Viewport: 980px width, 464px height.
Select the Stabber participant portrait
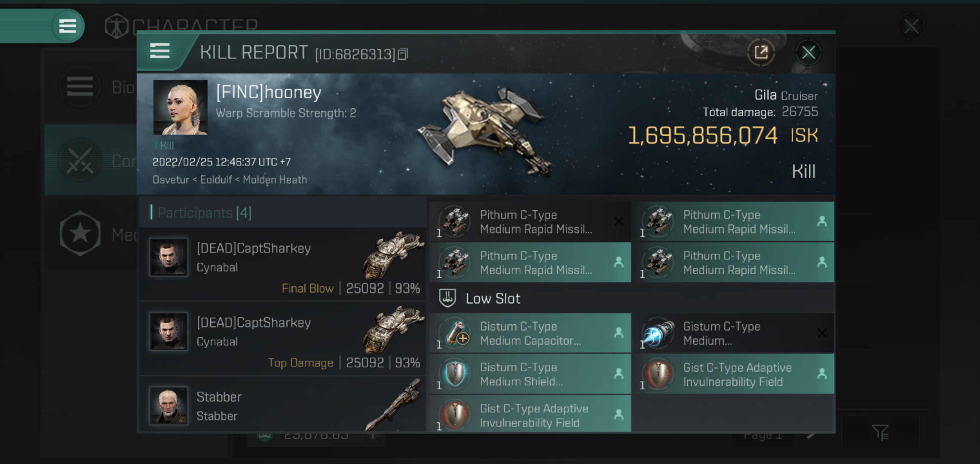point(168,405)
